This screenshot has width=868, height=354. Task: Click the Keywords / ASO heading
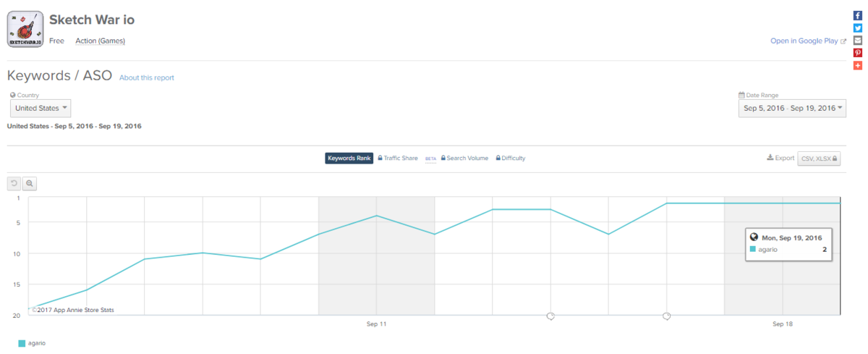[59, 75]
